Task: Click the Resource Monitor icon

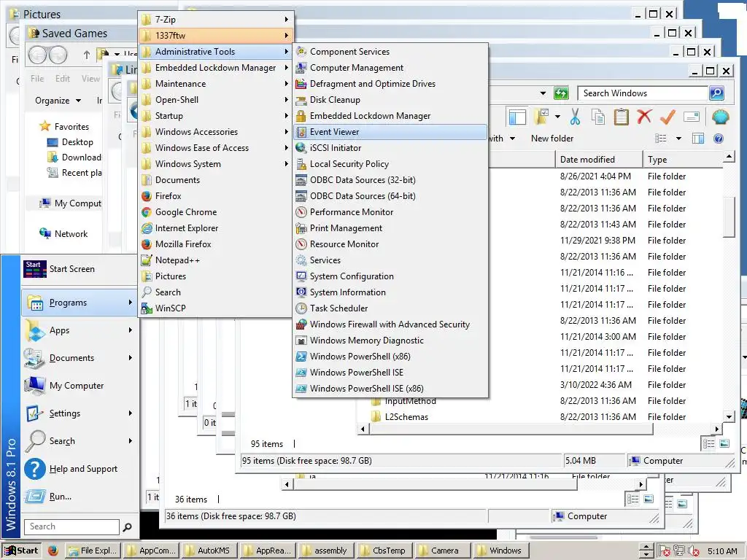Action: point(301,244)
